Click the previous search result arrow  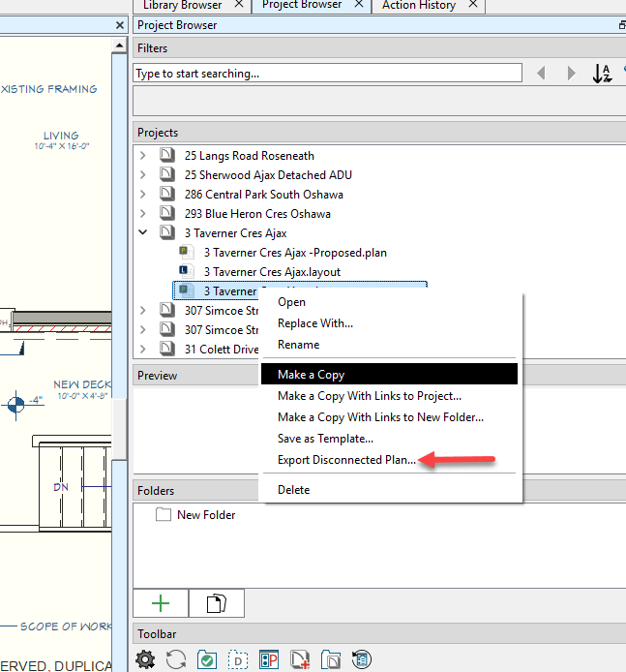[x=541, y=74]
